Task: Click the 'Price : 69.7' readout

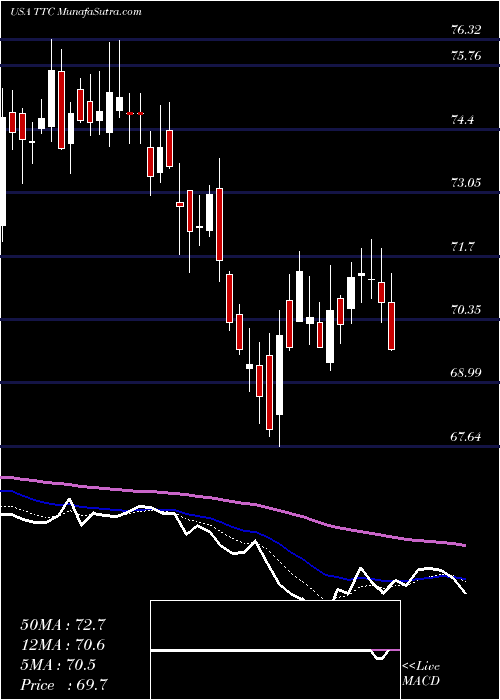Action: point(63,685)
